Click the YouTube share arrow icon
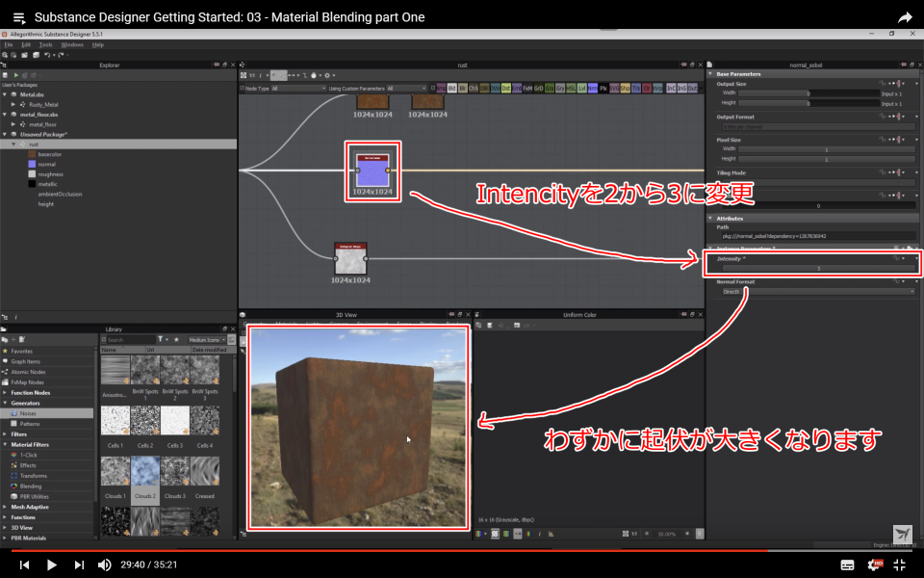The width and height of the screenshot is (924, 578). (905, 17)
